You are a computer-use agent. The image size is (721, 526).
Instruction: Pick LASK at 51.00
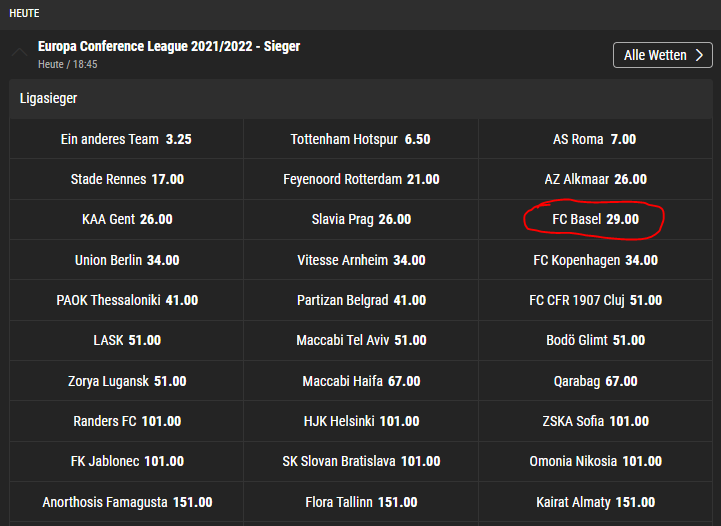click(126, 340)
